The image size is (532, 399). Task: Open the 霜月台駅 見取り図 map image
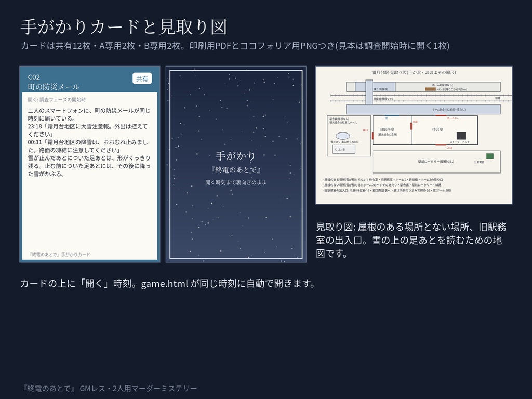(x=414, y=135)
